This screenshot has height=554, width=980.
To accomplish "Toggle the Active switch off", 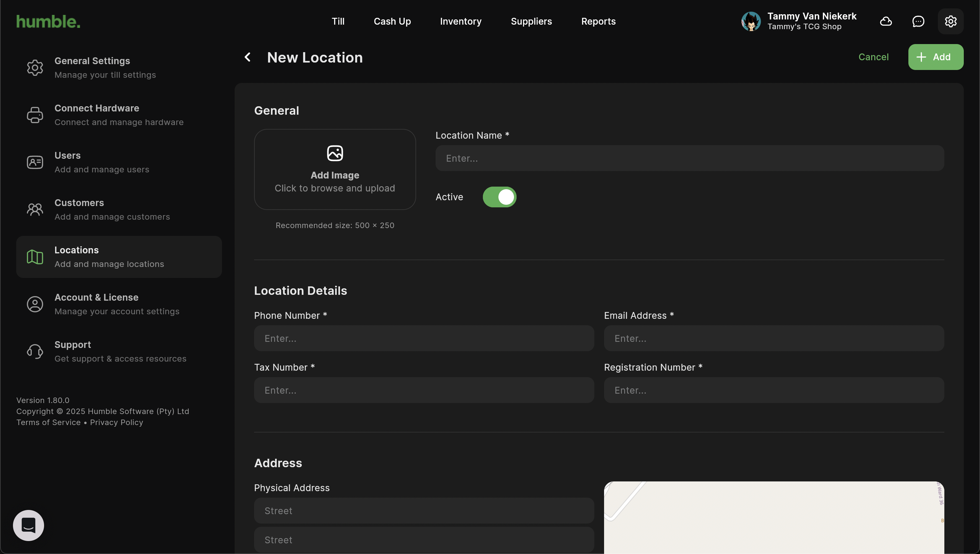I will 499,197.
